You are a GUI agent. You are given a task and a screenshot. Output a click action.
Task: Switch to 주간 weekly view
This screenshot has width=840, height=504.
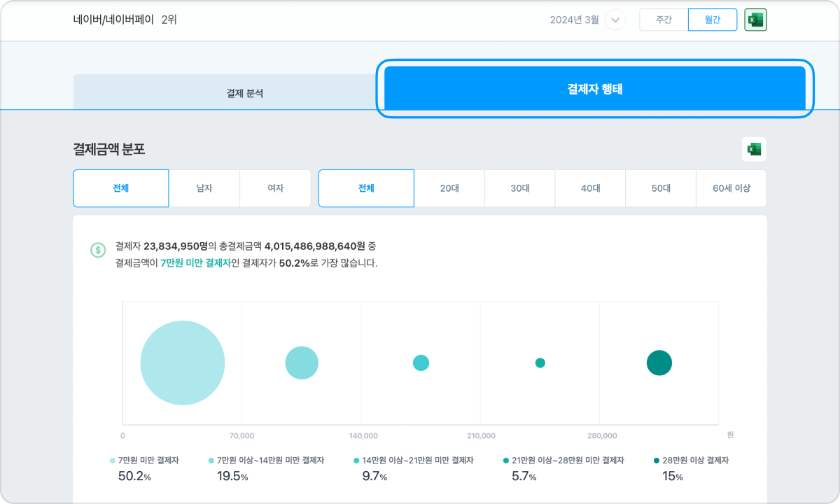pyautogui.click(x=664, y=20)
